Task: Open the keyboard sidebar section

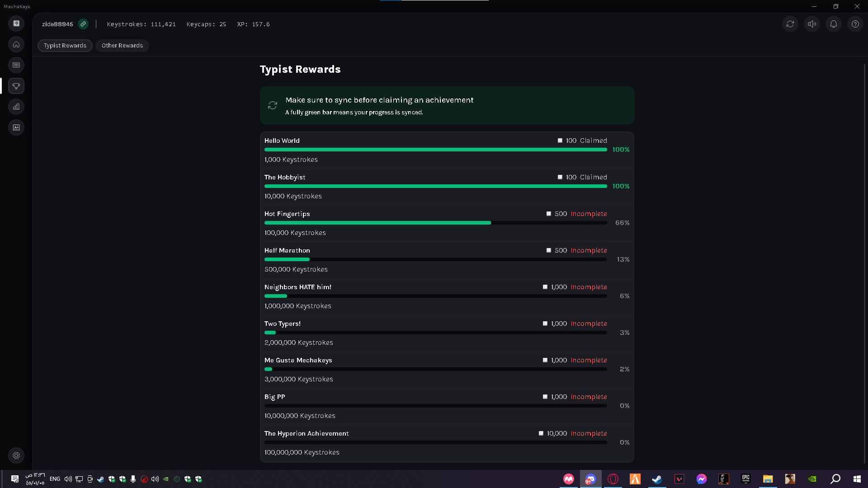Action: [16, 65]
